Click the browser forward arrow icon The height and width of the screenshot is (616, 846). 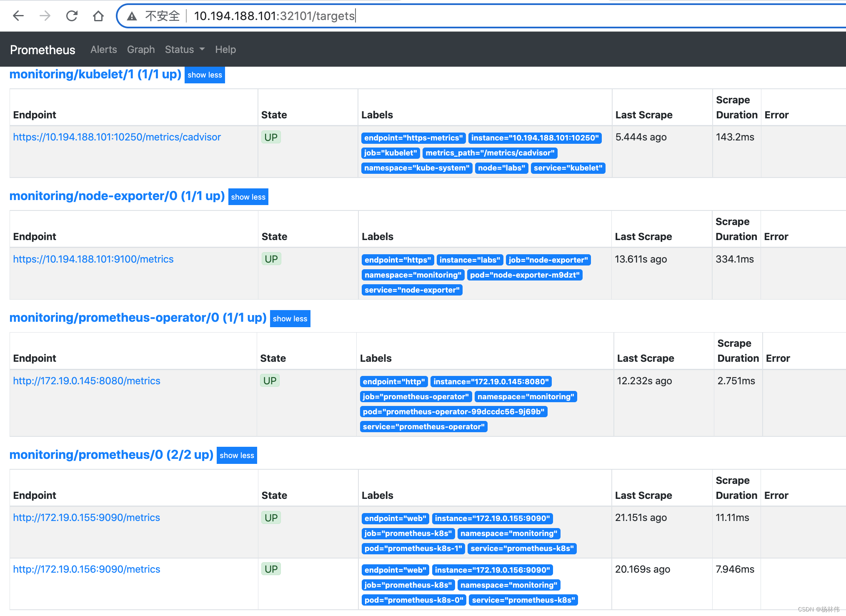(x=45, y=16)
